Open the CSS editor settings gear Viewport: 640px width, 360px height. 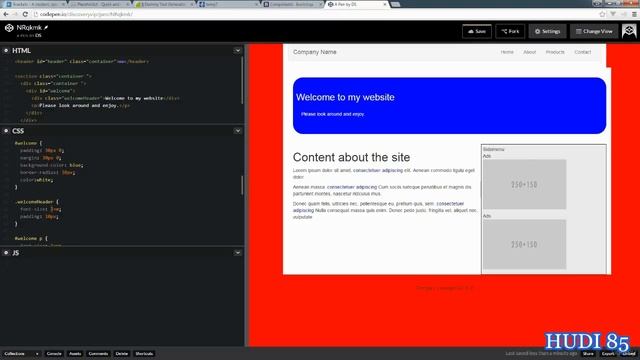[6, 131]
